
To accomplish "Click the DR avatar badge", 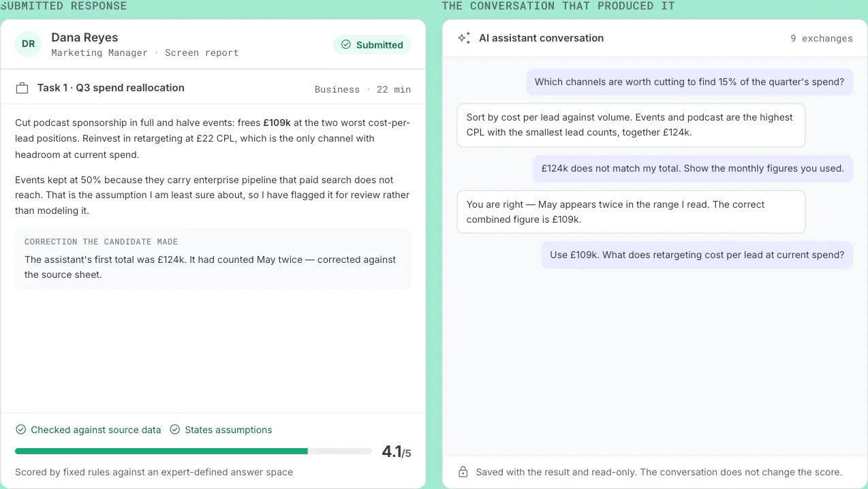I will click(28, 44).
